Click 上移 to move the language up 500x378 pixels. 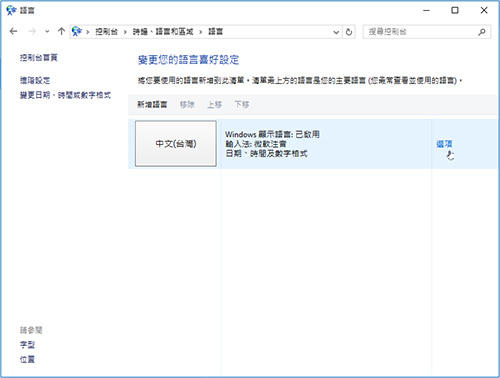[214, 105]
